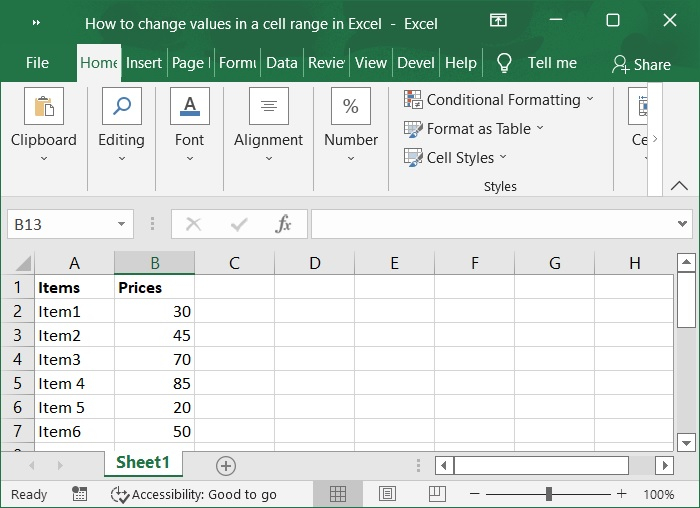Open the Clipboard paste group
Screen dimensions: 700x508
pos(43,106)
